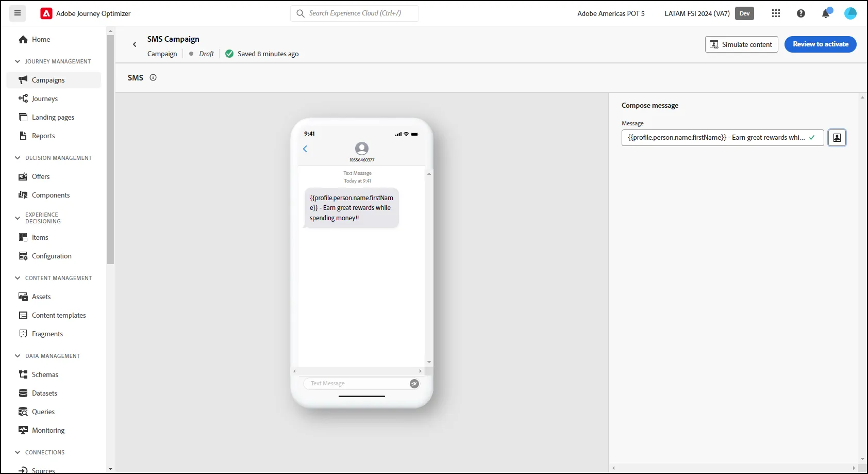The width and height of the screenshot is (868, 474).
Task: Collapse the Experience Decisioning section
Action: 18,218
